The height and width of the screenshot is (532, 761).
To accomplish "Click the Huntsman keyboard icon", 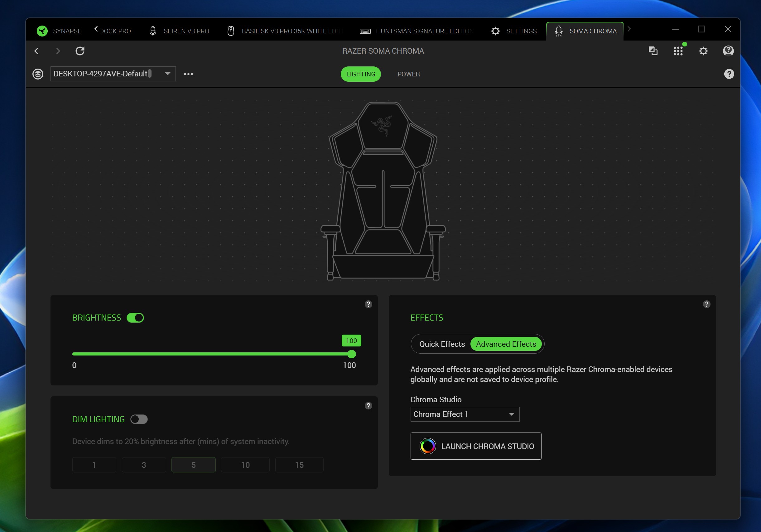I will click(365, 31).
